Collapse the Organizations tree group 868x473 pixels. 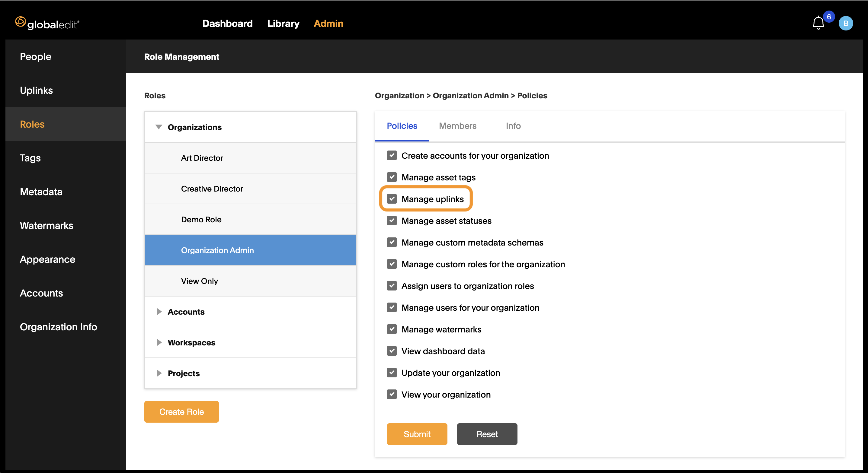click(x=159, y=127)
